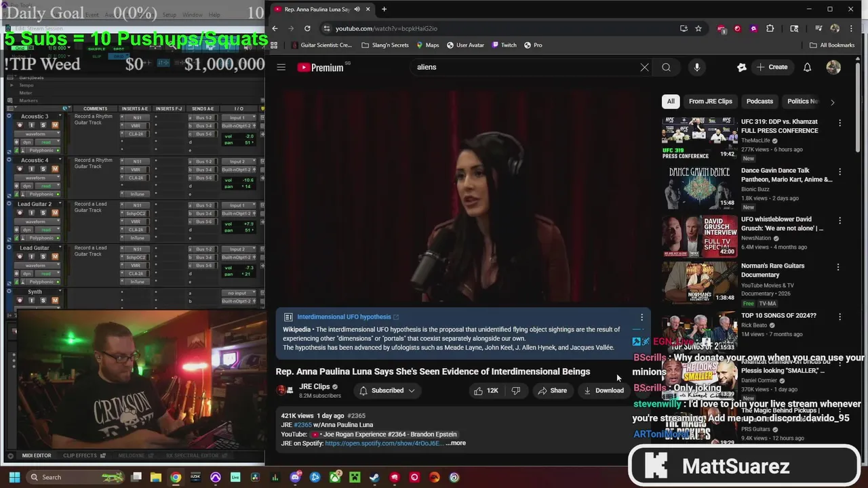Download the video with Download button
Viewport: 868px width, 488px height.
604,390
